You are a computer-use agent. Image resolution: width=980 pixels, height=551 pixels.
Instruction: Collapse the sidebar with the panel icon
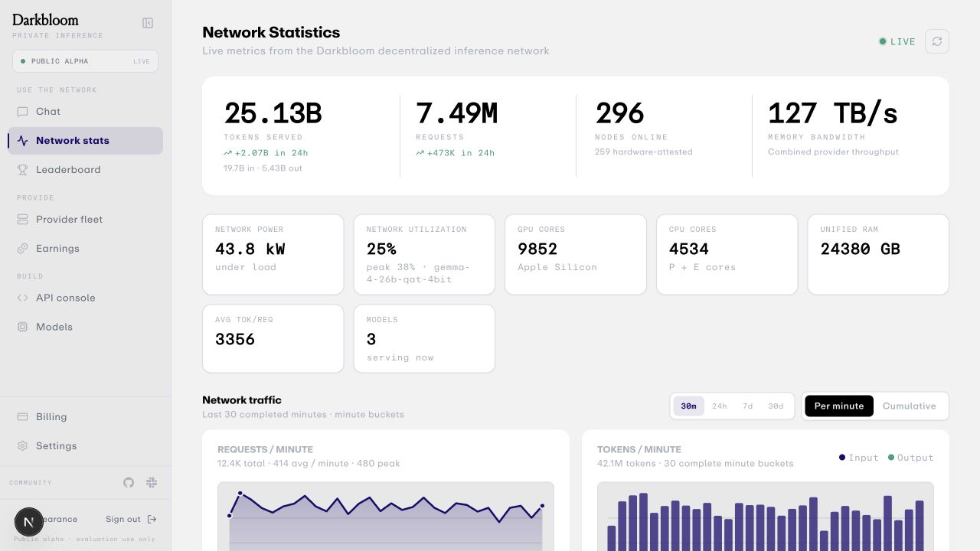pos(148,23)
